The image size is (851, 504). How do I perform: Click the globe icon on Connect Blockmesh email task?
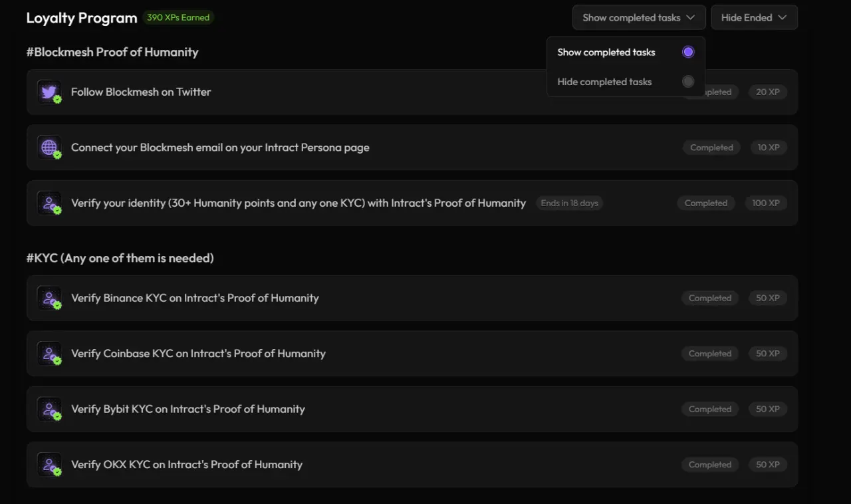point(49,148)
